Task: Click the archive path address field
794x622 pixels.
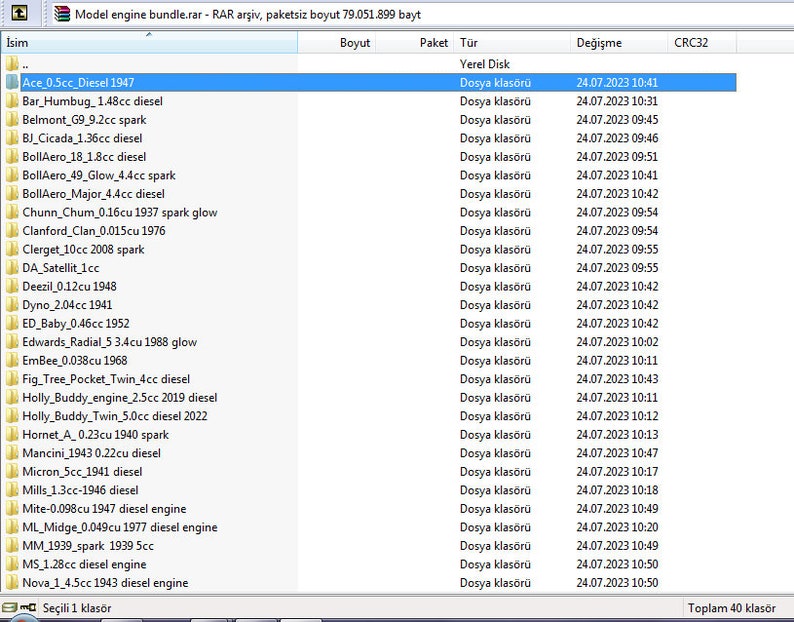Action: pos(423,14)
